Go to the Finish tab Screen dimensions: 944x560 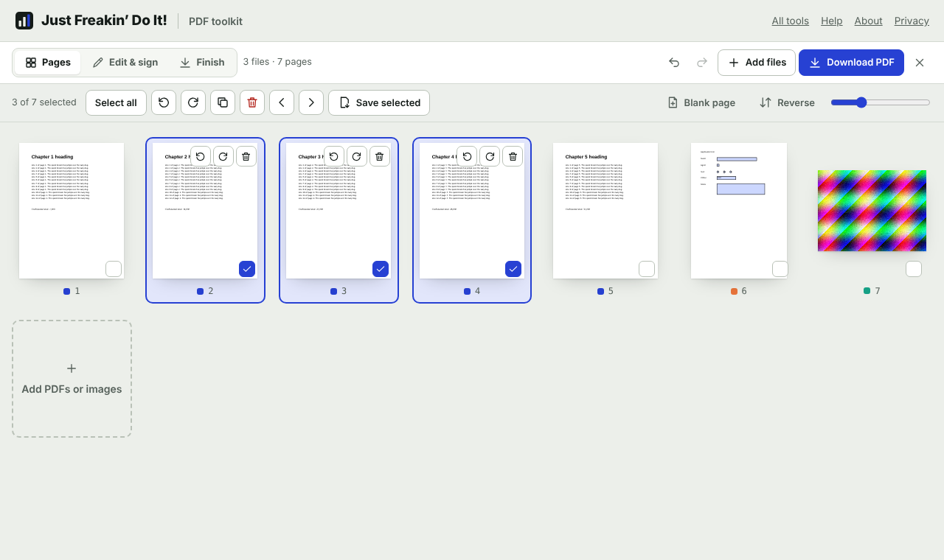[202, 63]
